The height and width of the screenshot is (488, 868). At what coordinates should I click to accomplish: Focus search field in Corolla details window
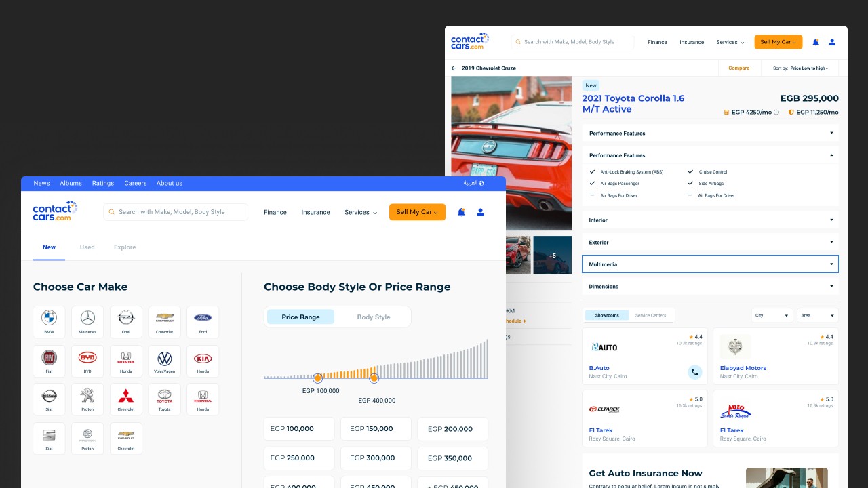click(x=572, y=42)
